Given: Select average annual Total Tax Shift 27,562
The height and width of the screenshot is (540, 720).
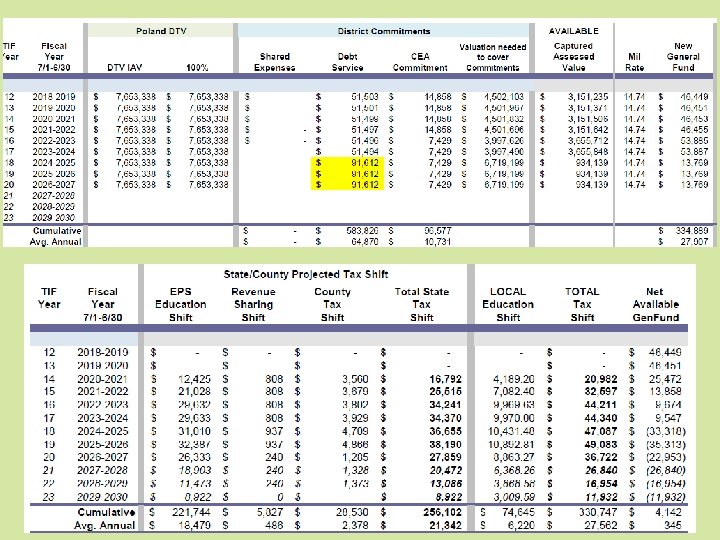Looking at the screenshot, I should click(601, 525).
